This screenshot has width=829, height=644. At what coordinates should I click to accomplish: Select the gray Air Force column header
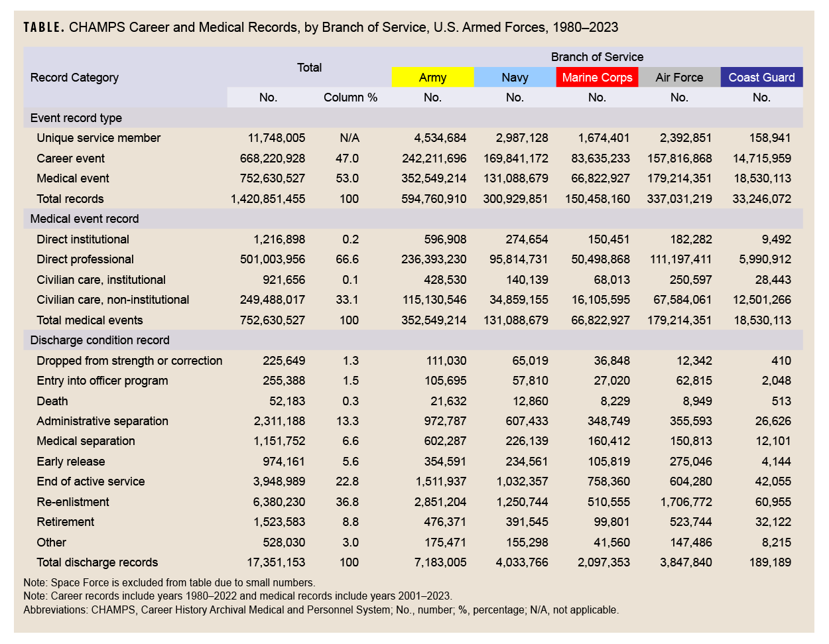pos(679,78)
